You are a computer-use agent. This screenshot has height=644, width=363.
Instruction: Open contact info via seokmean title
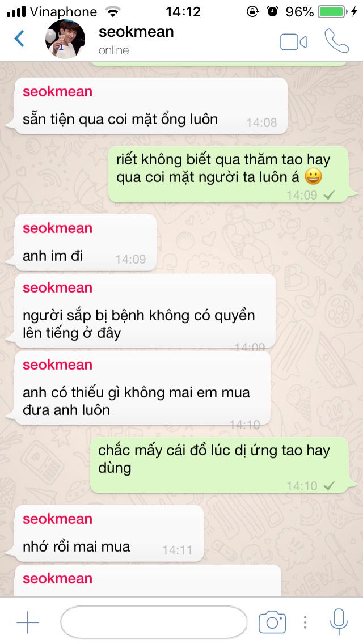[136, 32]
